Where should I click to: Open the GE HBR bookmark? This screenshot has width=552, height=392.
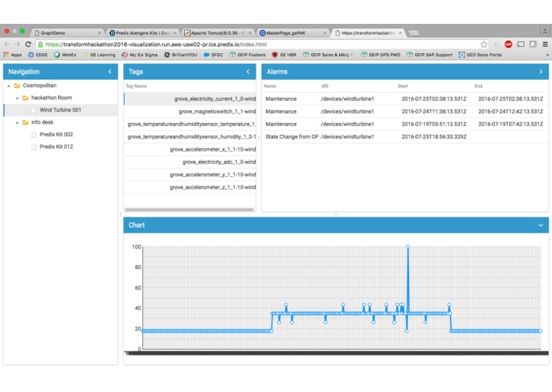click(284, 55)
